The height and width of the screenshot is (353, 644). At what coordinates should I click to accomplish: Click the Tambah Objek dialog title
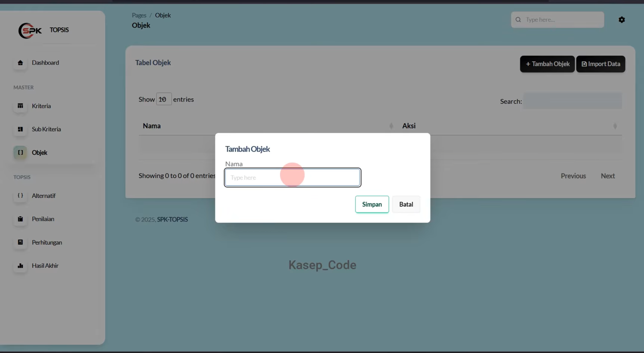[247, 149]
